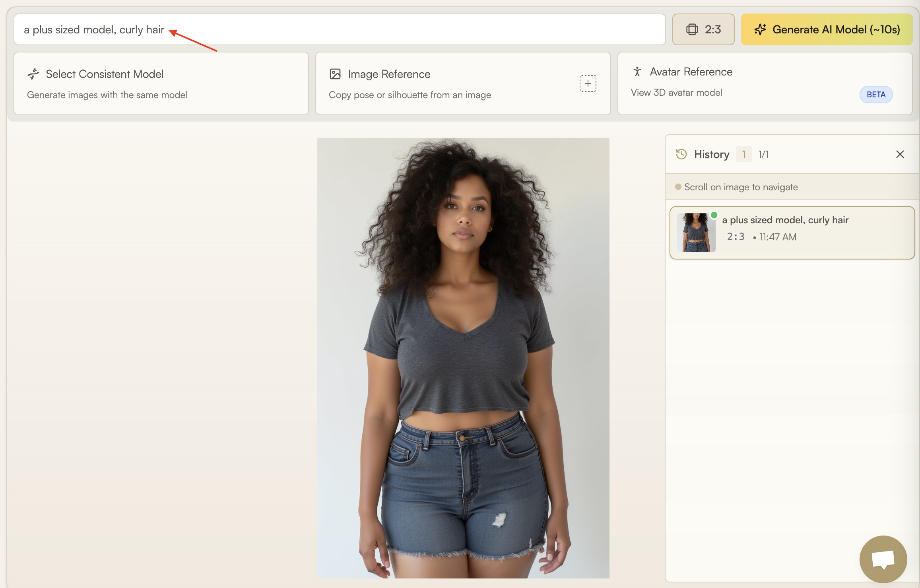This screenshot has height=588, width=920.
Task: Click the Image Reference picture icon
Action: [336, 73]
